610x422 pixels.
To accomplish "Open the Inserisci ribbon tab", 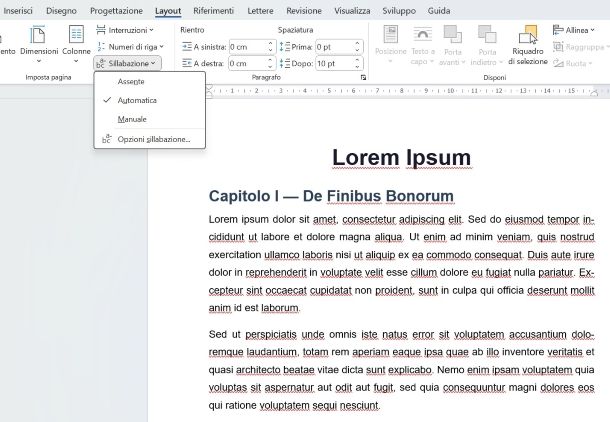I will pos(18,11).
